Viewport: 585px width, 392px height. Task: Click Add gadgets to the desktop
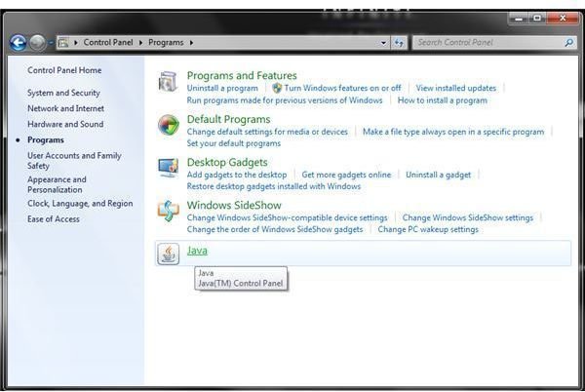pos(237,175)
